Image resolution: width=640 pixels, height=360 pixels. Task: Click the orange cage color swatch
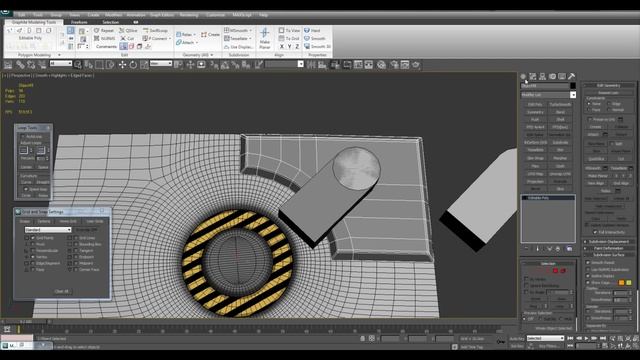point(621,282)
